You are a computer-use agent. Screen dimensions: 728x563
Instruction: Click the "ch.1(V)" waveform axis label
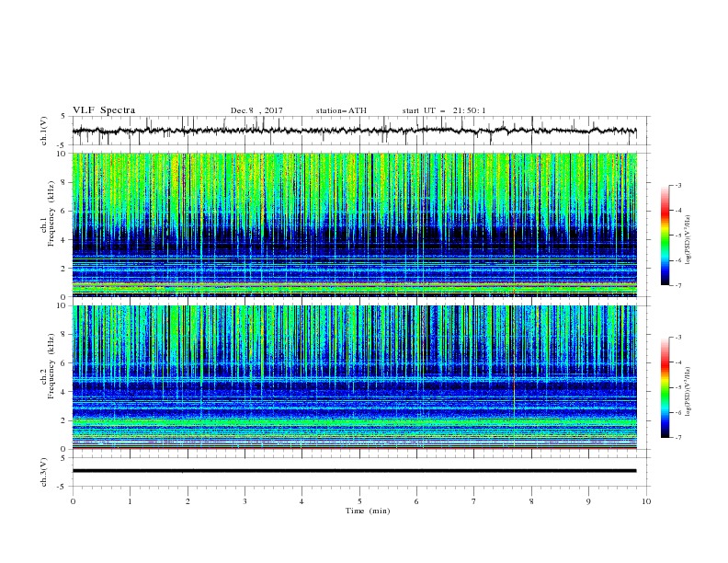[x=44, y=131]
